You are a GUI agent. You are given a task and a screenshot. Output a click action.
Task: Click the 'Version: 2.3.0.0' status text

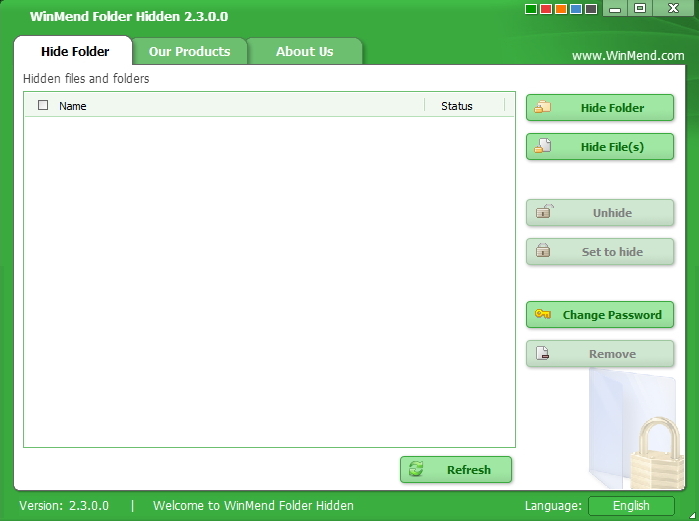point(64,505)
